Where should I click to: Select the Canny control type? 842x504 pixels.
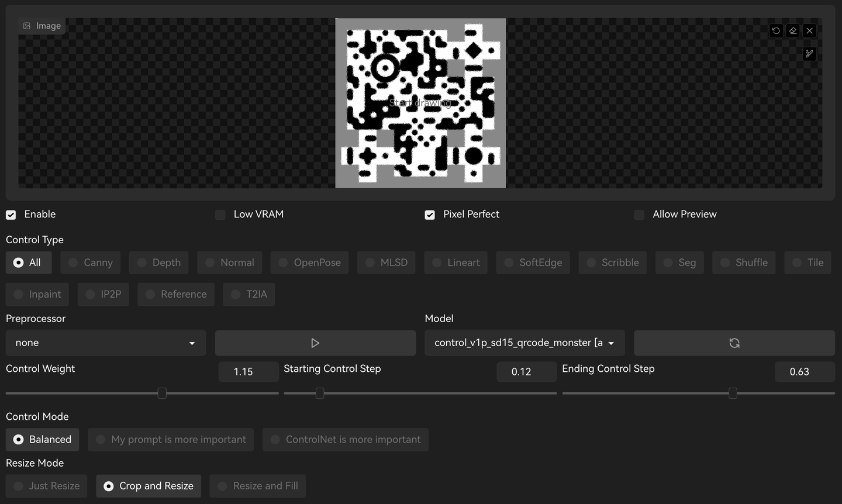point(91,263)
